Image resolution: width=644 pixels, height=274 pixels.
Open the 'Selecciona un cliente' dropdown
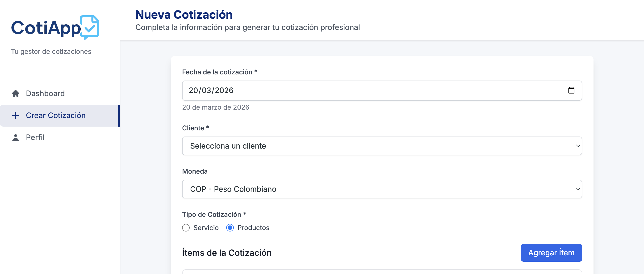pyautogui.click(x=375, y=146)
